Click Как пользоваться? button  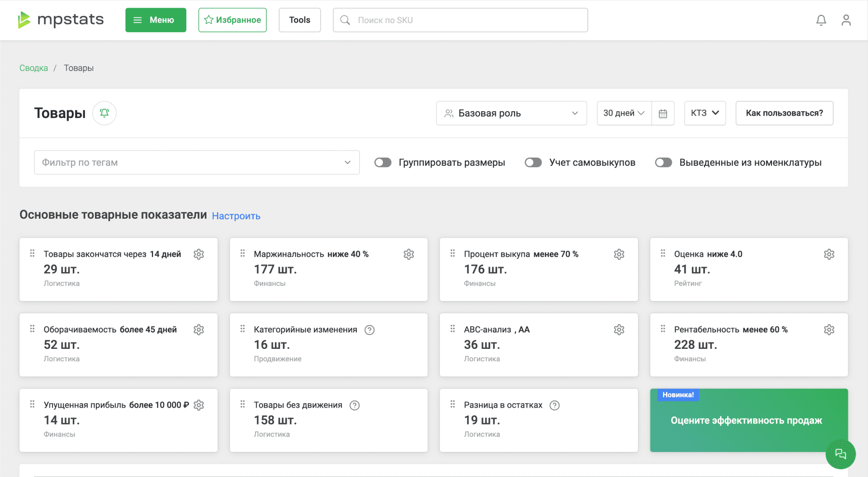pyautogui.click(x=785, y=113)
